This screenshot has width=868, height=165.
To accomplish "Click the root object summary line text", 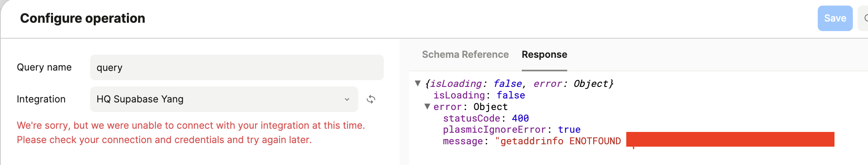I will point(519,84).
